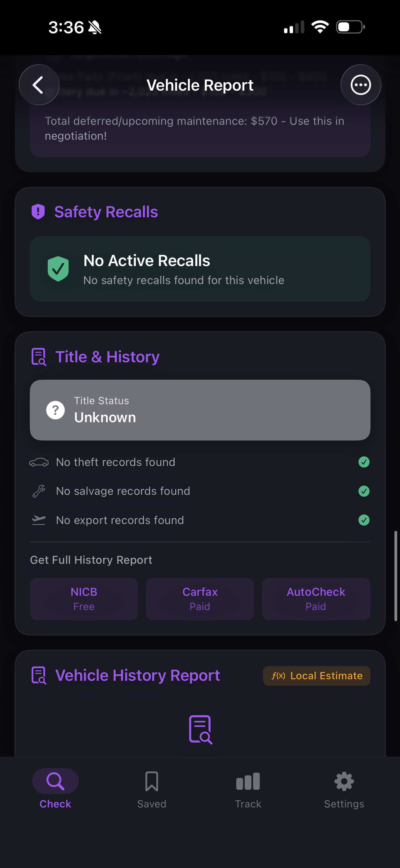Tap the car icon next to theft records

click(39, 462)
